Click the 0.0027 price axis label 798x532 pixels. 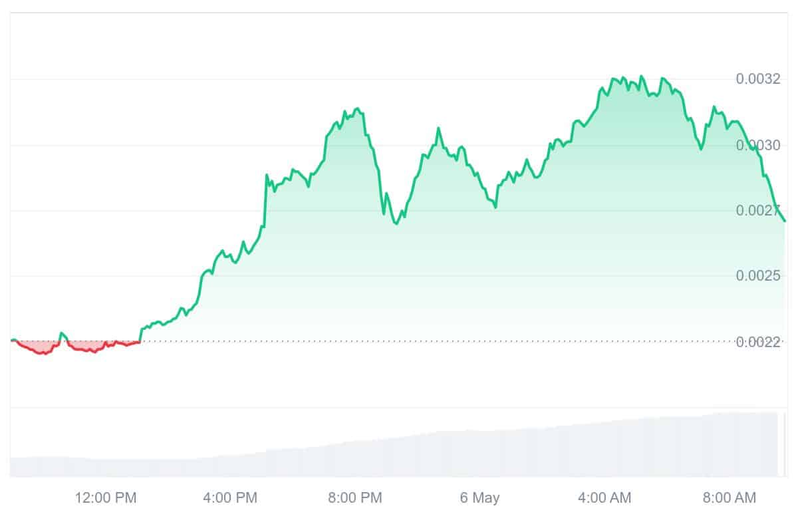(x=757, y=211)
